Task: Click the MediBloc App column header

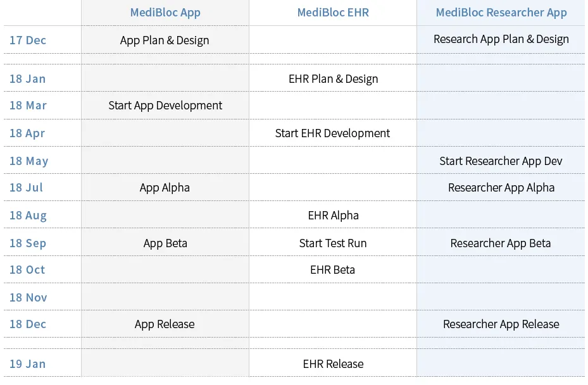Action: [165, 13]
